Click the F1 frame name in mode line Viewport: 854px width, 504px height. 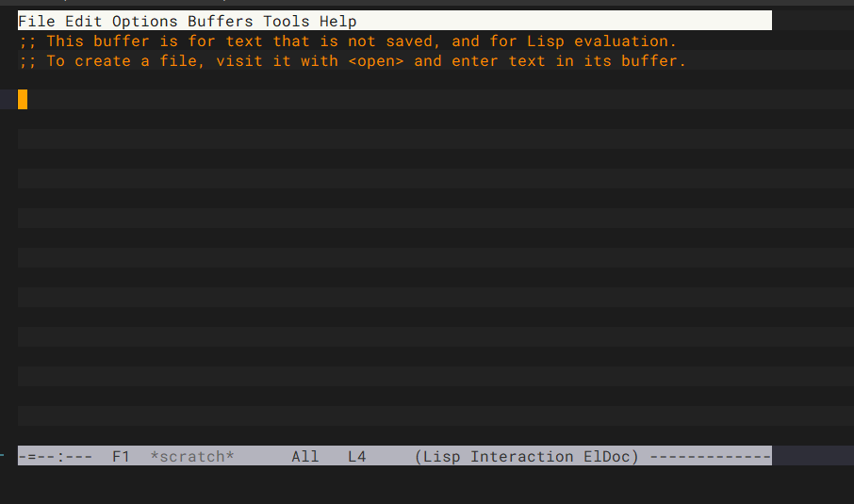pos(121,457)
